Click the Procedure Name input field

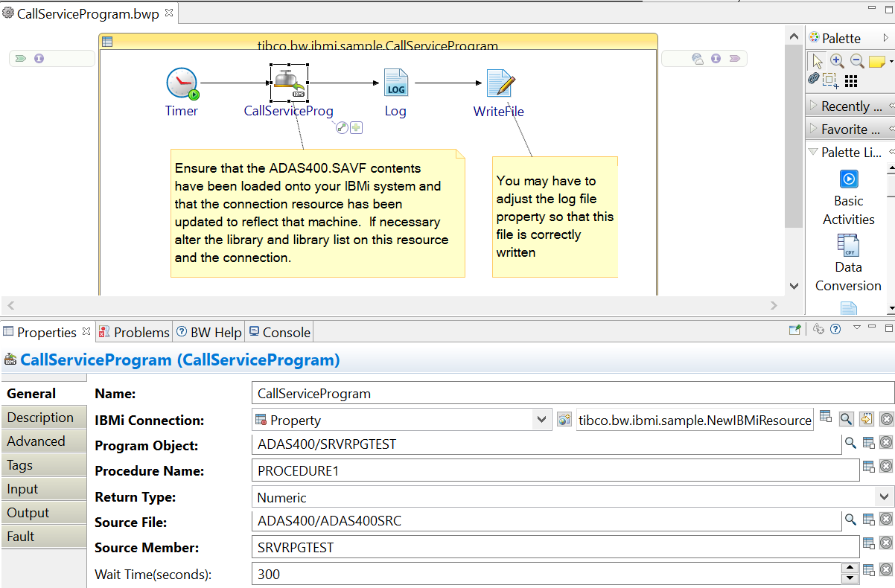[x=555, y=471]
